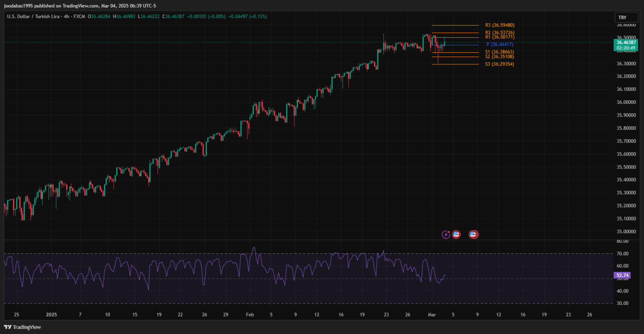Select the S3 (36.29354) support label
The height and width of the screenshot is (334, 644).
[500, 64]
